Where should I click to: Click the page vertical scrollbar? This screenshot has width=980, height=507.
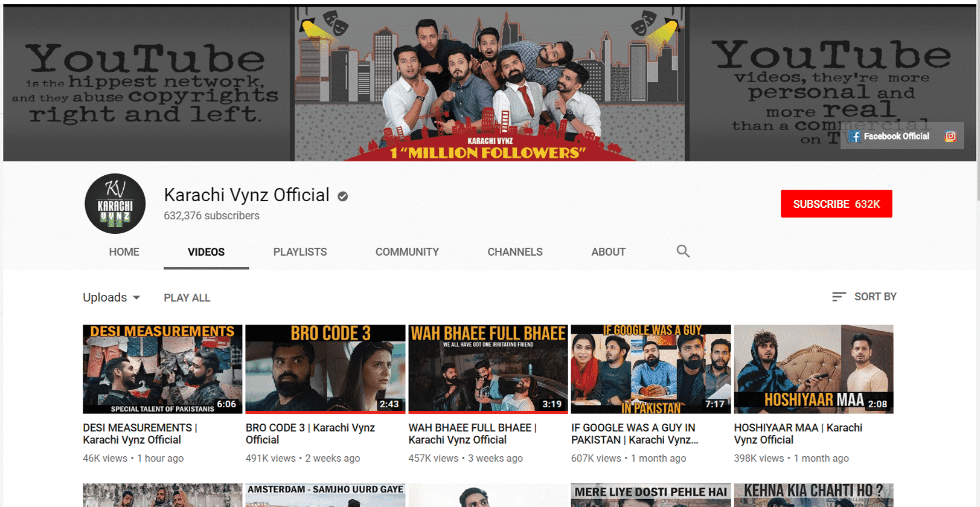(978, 254)
